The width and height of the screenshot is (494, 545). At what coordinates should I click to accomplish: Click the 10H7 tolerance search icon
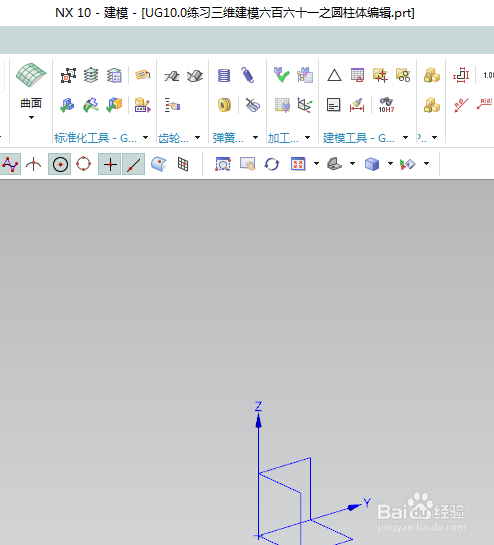pyautogui.click(x=386, y=105)
